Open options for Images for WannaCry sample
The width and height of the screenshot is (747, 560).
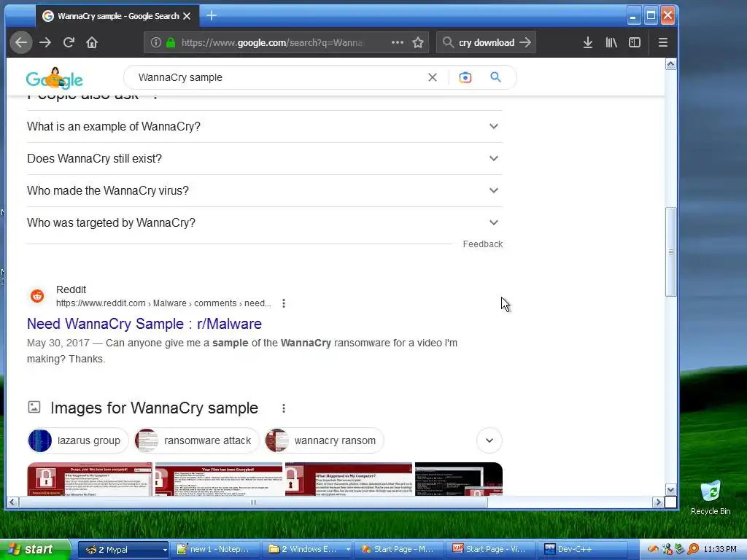pyautogui.click(x=284, y=408)
